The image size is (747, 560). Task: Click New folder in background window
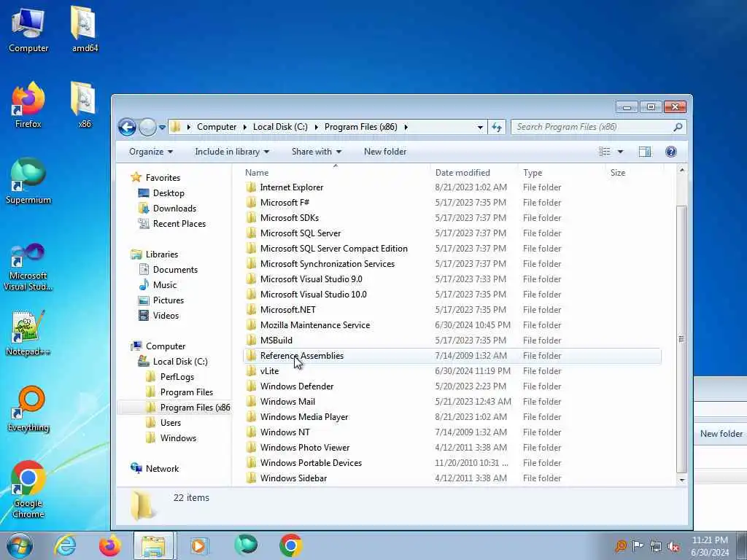721,434
